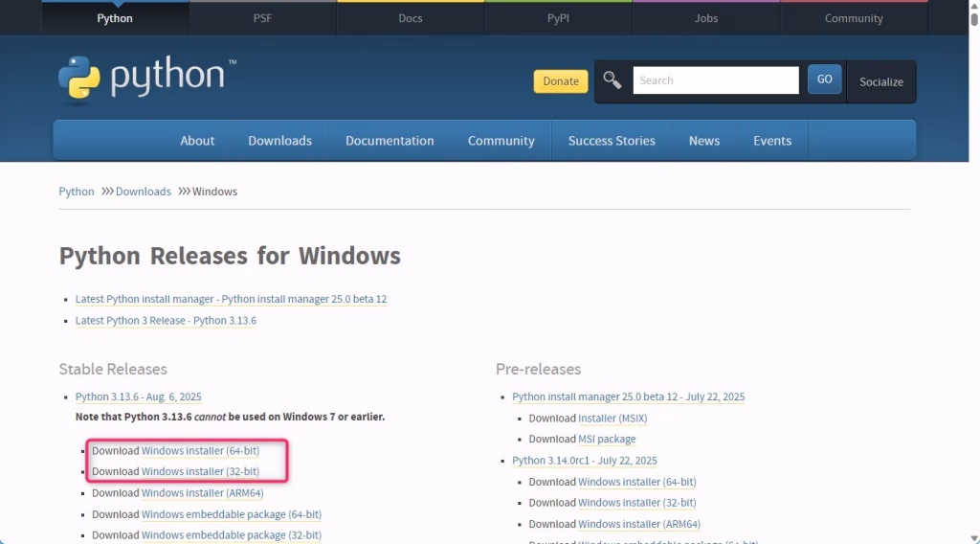Open Python 3.13.6 - Aug. 6, 2025 release link
Image resolution: width=980 pixels, height=544 pixels.
tap(138, 397)
